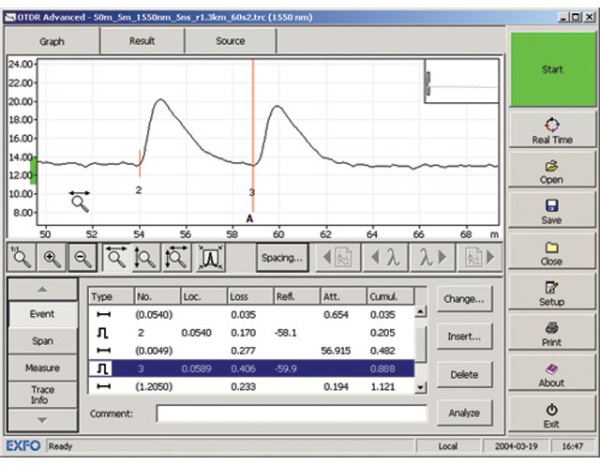Click the Analyze button
600x465 pixels.
464,411
